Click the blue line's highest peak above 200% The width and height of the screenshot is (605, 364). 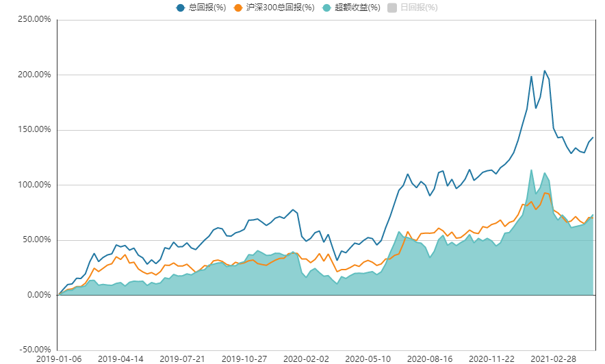544,70
